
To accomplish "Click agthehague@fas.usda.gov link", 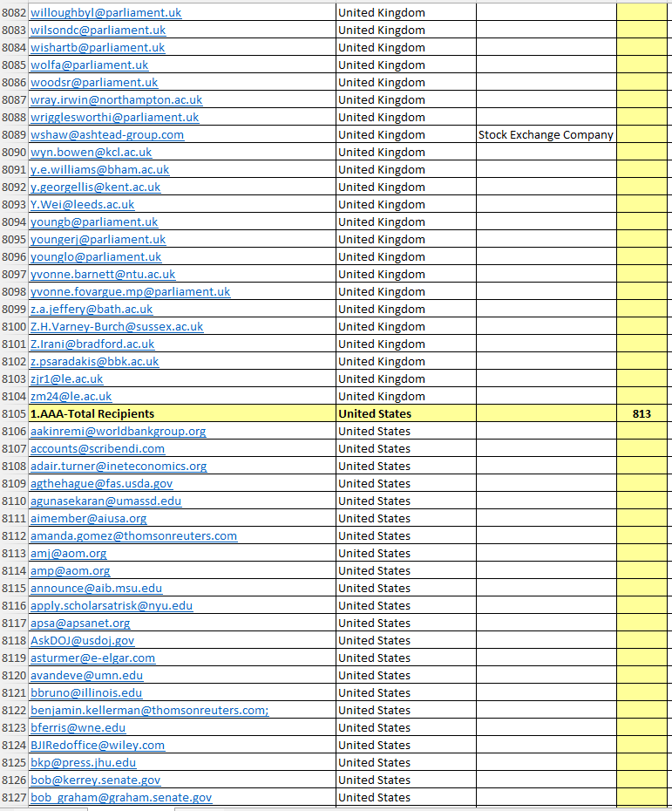I will pos(101,484).
